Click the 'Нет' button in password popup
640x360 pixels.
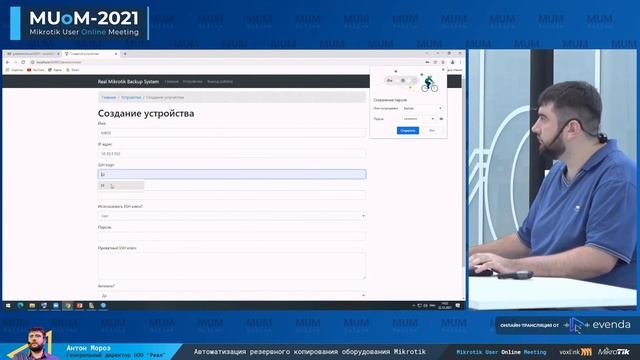coord(432,131)
